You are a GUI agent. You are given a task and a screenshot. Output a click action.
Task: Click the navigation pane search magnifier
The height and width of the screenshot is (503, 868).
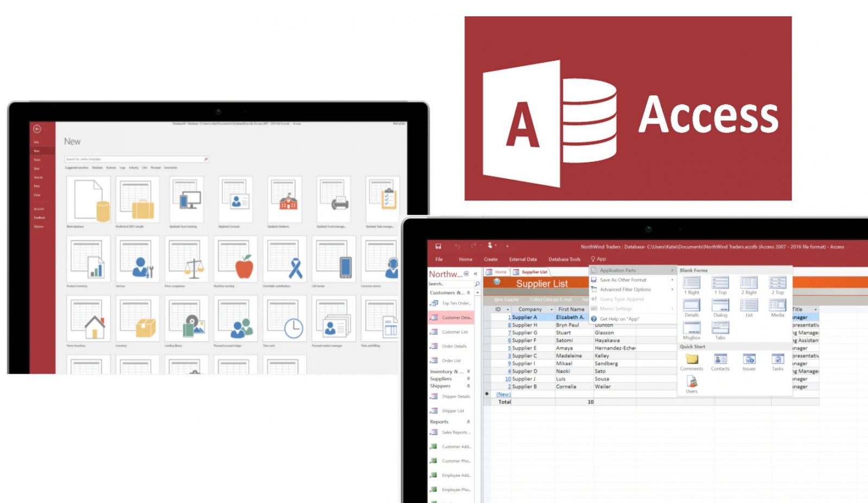click(x=477, y=284)
